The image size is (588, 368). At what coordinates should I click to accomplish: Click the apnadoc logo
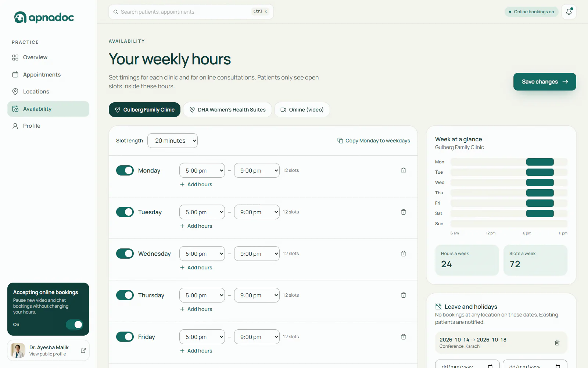click(44, 17)
